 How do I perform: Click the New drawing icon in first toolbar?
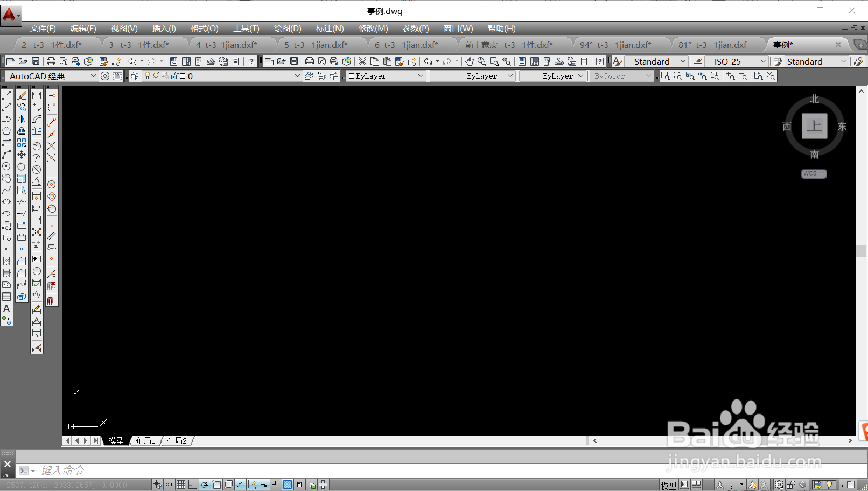tap(10, 61)
